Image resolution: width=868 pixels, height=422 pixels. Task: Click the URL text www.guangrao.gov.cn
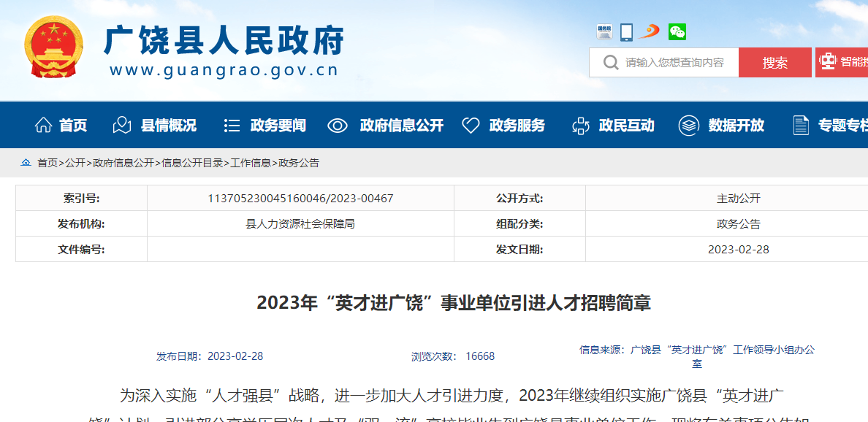pyautogui.click(x=224, y=70)
